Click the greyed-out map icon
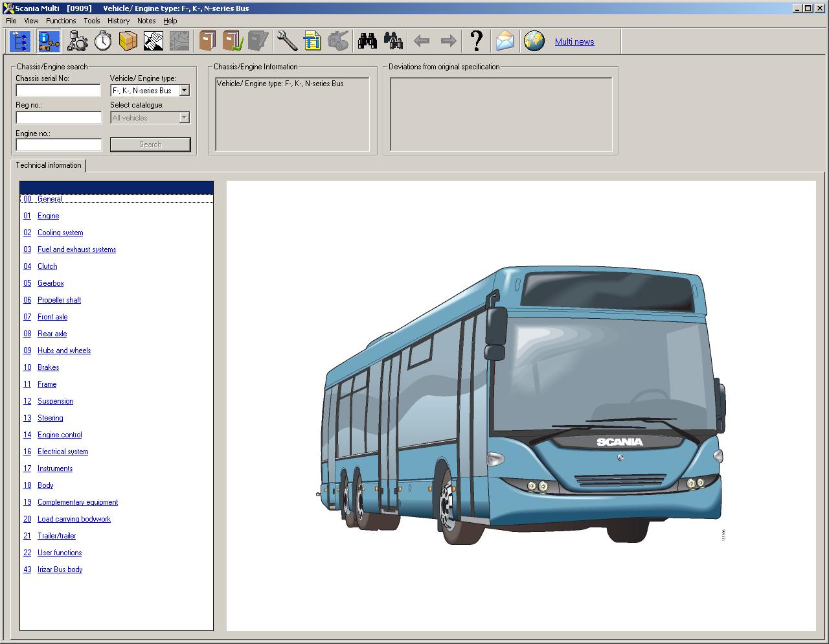The image size is (829, 644). (179, 41)
